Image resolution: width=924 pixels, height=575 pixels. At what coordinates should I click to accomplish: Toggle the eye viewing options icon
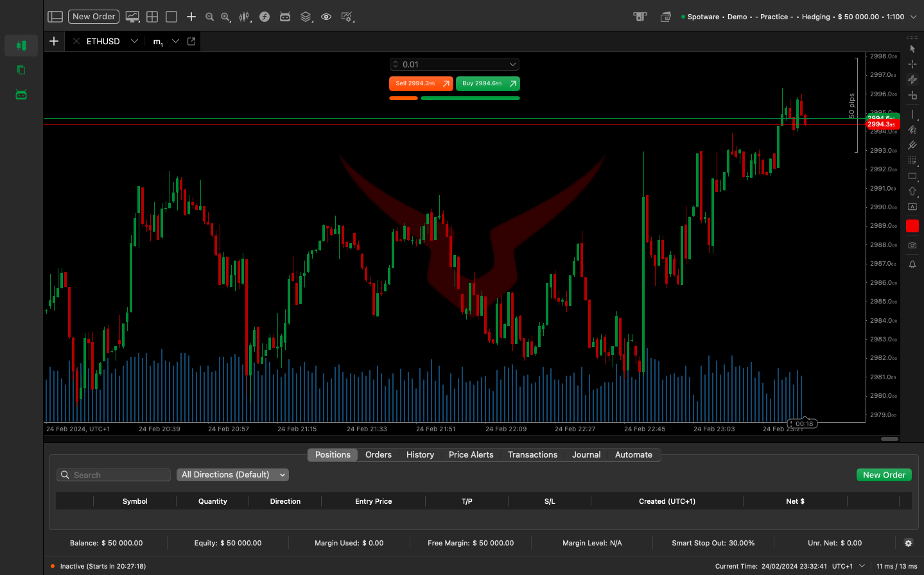pos(326,17)
